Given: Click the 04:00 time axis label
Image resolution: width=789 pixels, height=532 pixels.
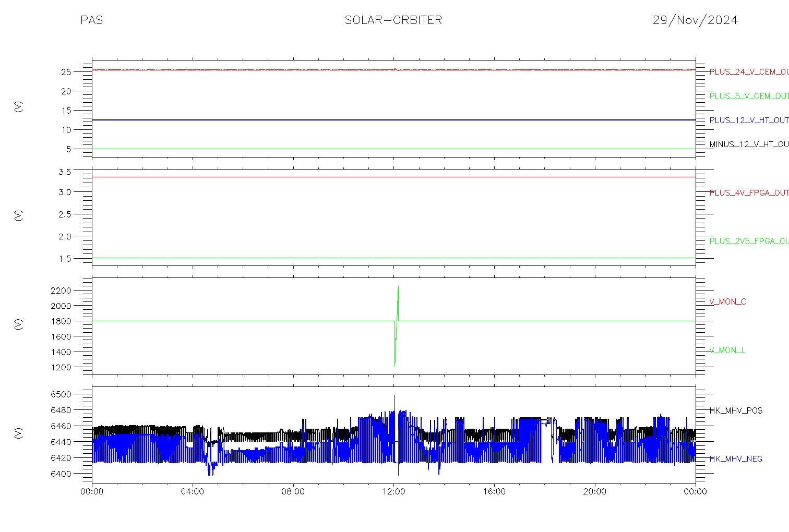Looking at the screenshot, I should (193, 492).
